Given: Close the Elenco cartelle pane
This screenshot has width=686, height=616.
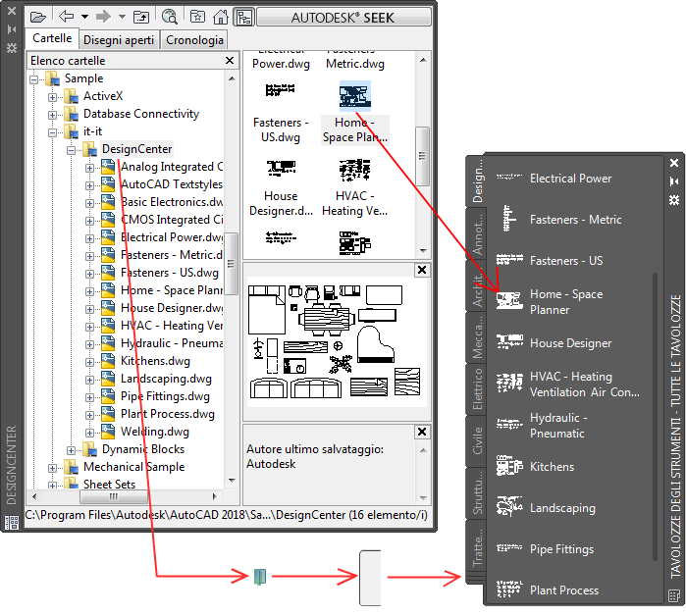Looking at the screenshot, I should coord(230,61).
